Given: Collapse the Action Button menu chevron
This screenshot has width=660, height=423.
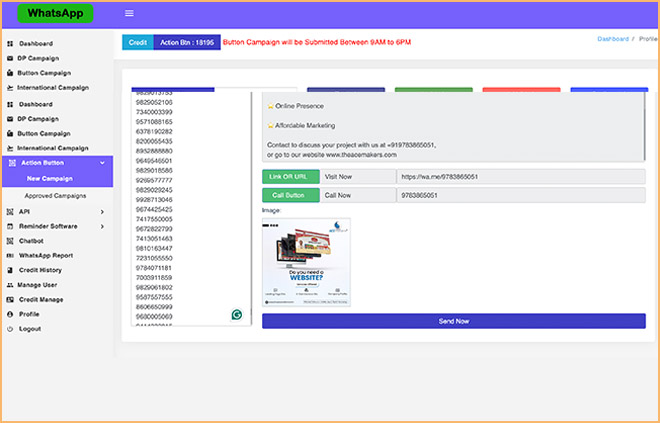Looking at the screenshot, I should (x=102, y=163).
